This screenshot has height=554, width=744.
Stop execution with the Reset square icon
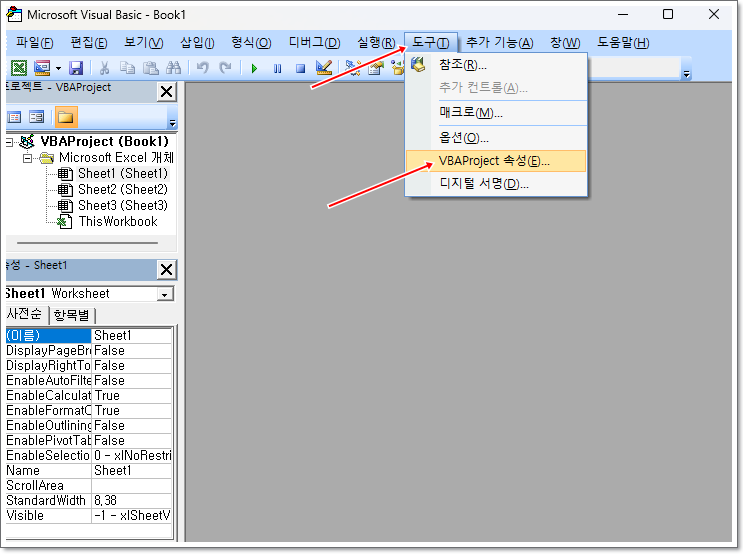click(x=300, y=68)
